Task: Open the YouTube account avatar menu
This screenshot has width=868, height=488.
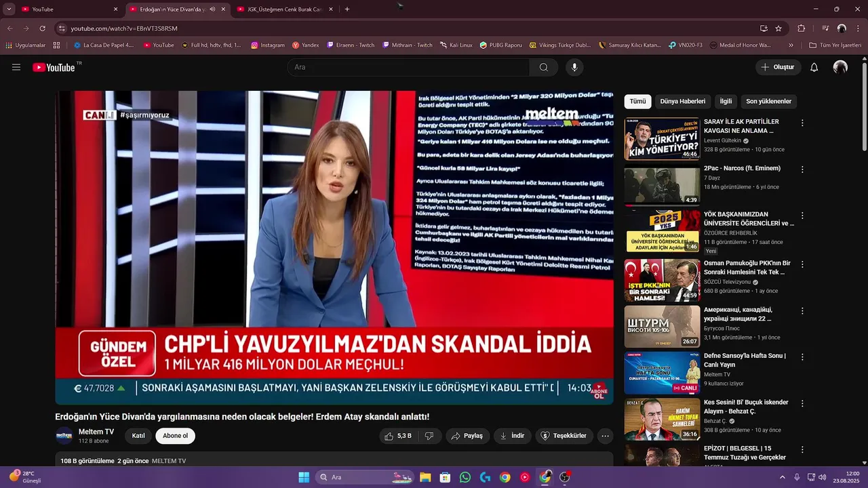Action: tap(840, 67)
